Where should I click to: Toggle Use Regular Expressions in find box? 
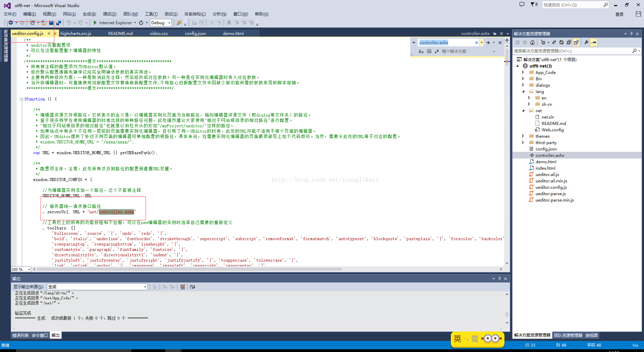(x=437, y=51)
